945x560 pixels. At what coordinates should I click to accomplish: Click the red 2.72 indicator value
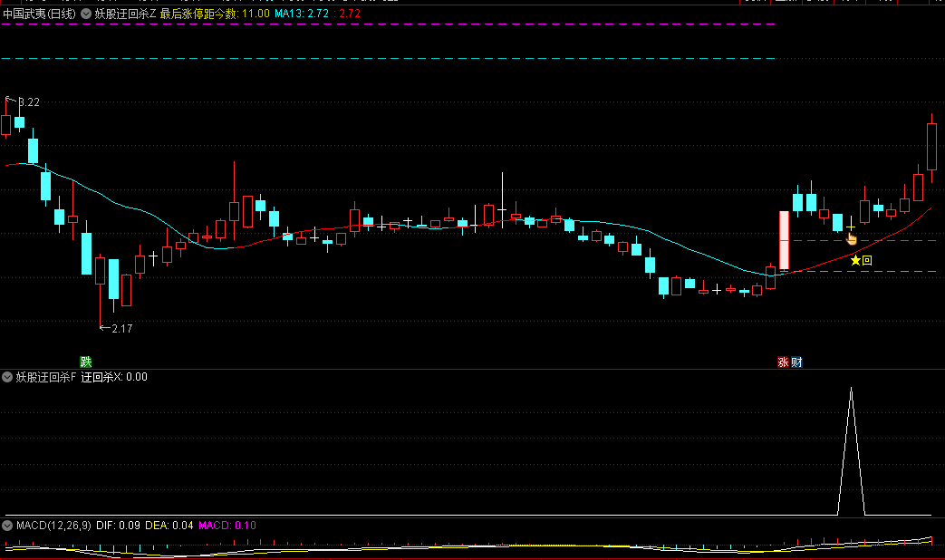tap(350, 14)
